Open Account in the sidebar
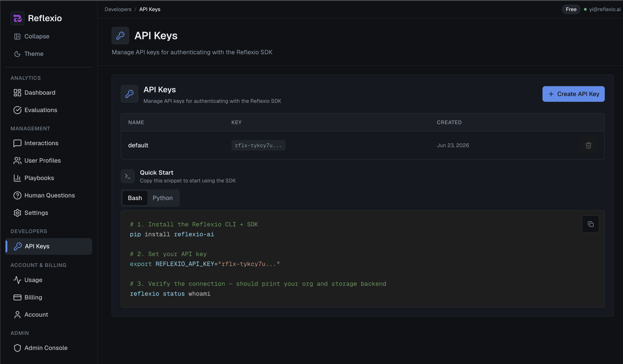This screenshot has width=623, height=364. point(48,315)
